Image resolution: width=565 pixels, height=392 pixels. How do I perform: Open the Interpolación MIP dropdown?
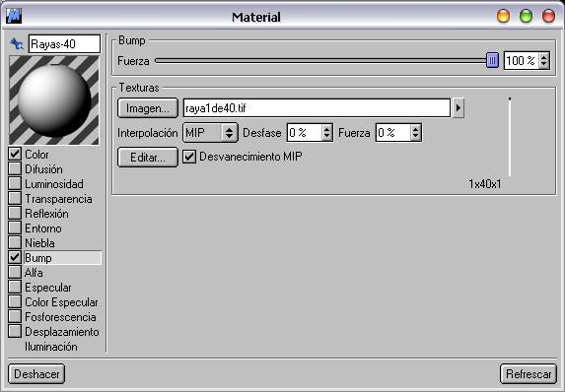[210, 132]
